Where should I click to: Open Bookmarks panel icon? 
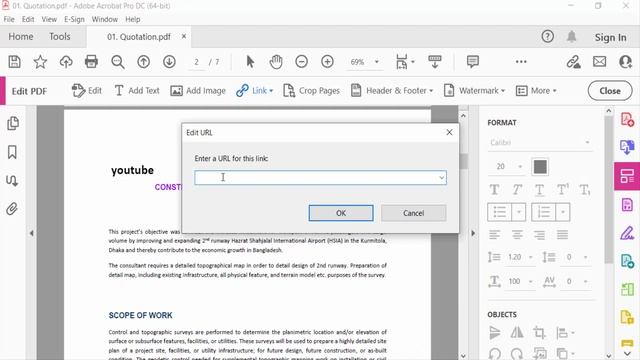tap(12, 152)
